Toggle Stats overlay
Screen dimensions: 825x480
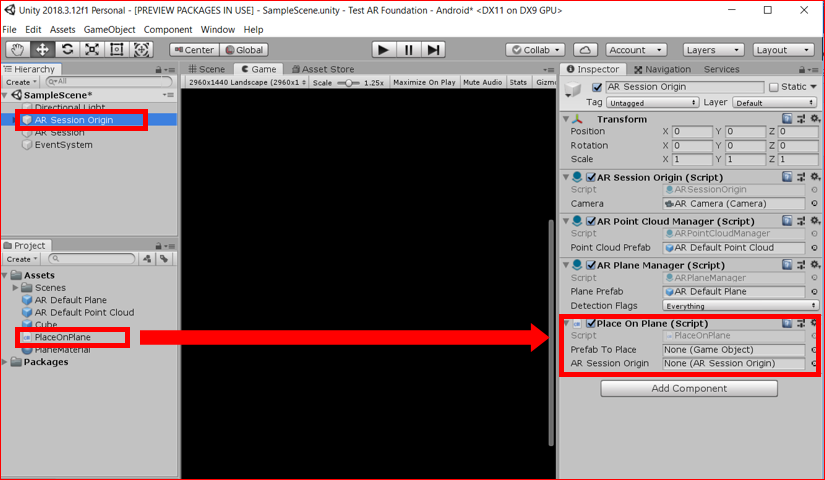518,82
